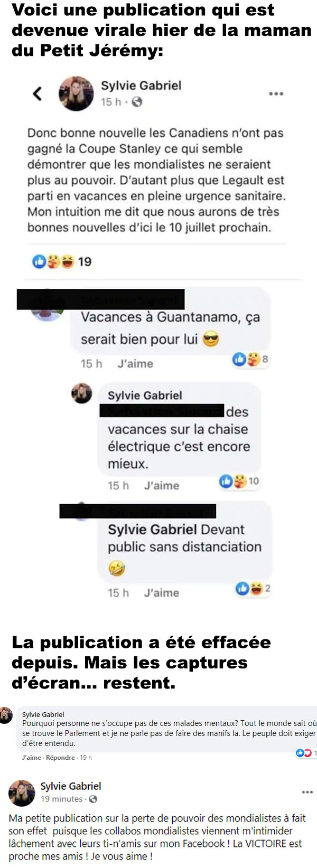
Task: Click J'aime under the Guantanamo comment
Action: [135, 364]
